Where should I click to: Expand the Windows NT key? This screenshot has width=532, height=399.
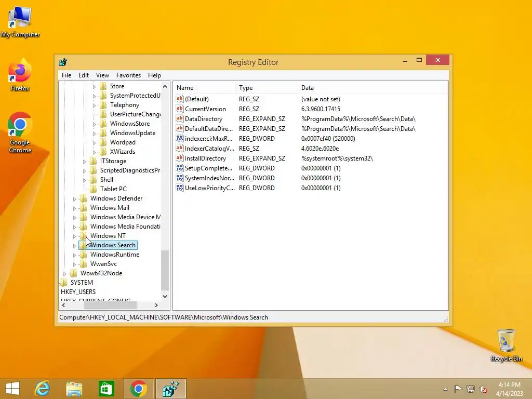click(x=75, y=236)
